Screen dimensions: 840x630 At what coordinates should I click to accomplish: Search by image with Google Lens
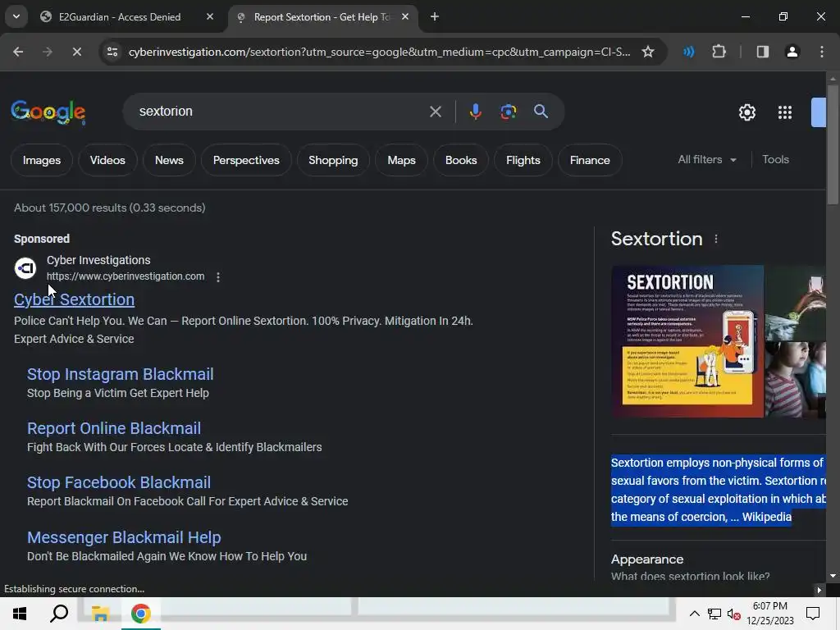[x=509, y=112]
